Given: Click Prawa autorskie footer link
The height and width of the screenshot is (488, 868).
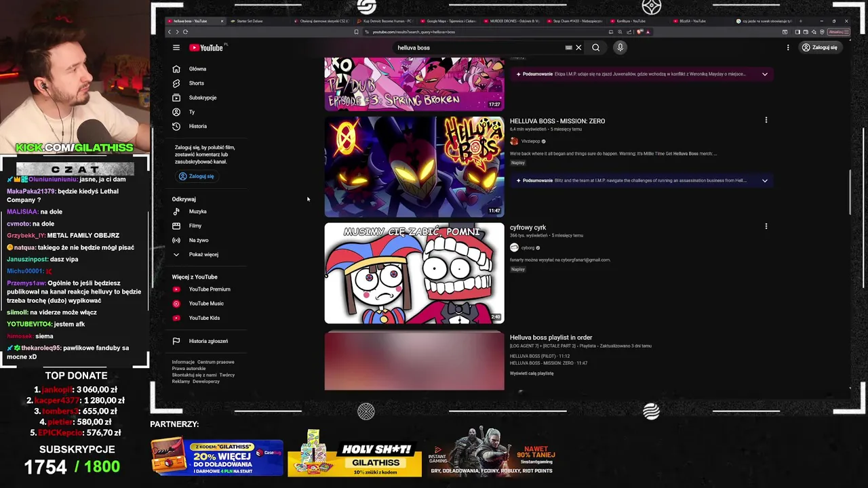Looking at the screenshot, I should coord(189,369).
